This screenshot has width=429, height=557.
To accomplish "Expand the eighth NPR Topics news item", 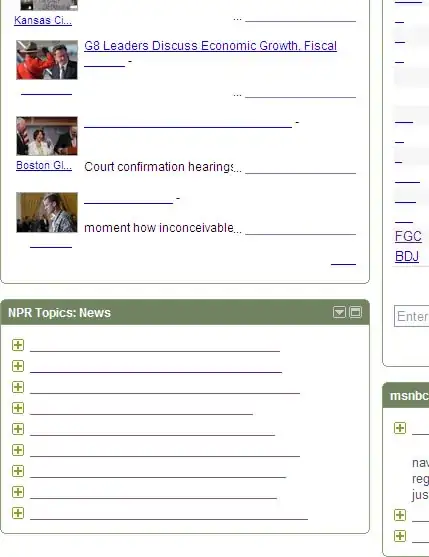I will [18, 492].
